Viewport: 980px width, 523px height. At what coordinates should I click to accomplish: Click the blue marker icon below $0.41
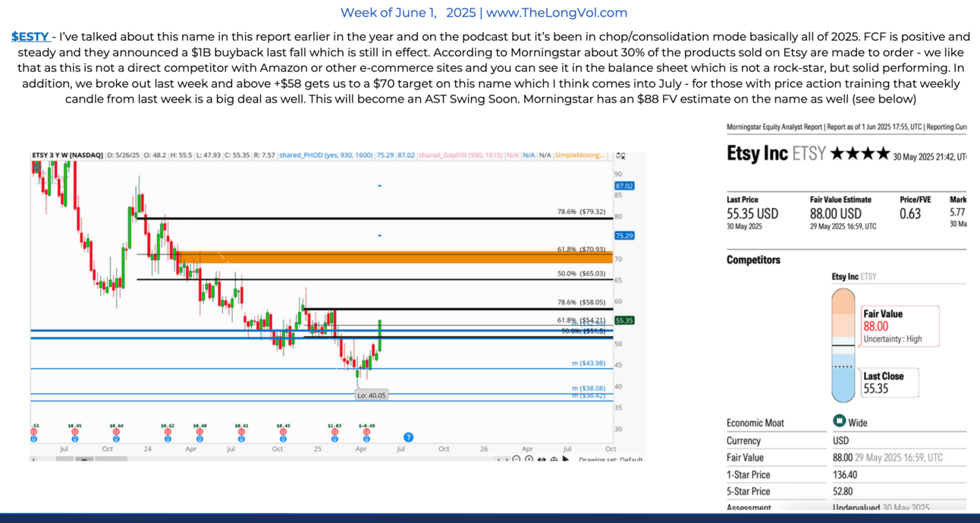[x=242, y=439]
